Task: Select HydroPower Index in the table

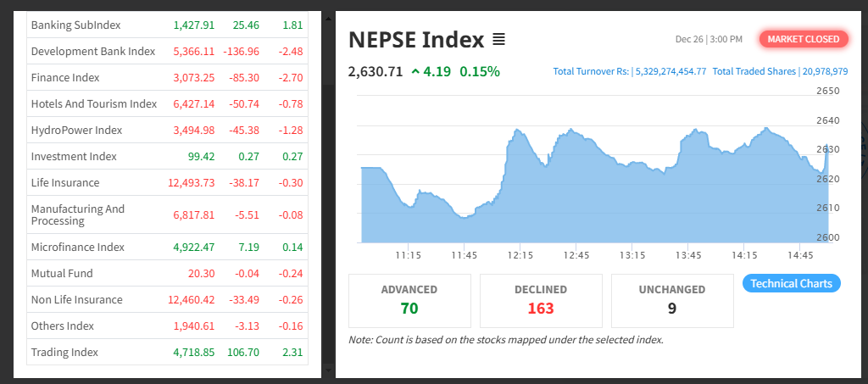Action: (167, 130)
